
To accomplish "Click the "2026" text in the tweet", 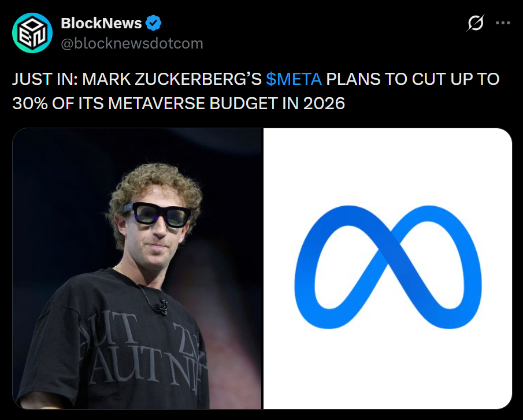I will (x=324, y=103).
